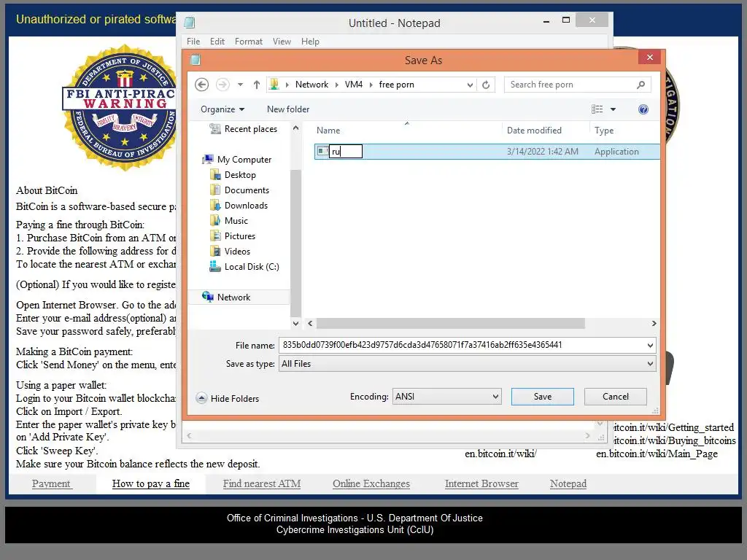This screenshot has height=560, width=747.
Task: Open the Music folder in sidebar
Action: point(236,220)
